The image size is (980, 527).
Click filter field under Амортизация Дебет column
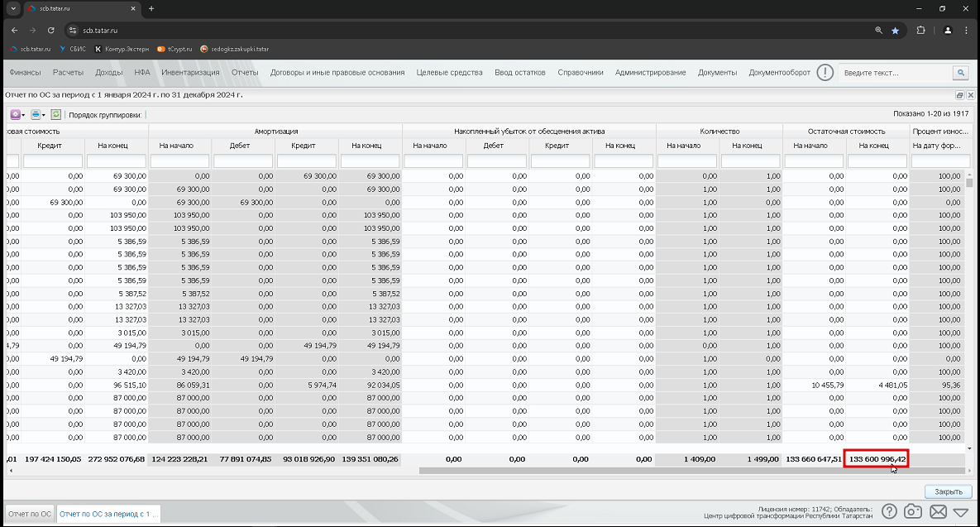243,161
